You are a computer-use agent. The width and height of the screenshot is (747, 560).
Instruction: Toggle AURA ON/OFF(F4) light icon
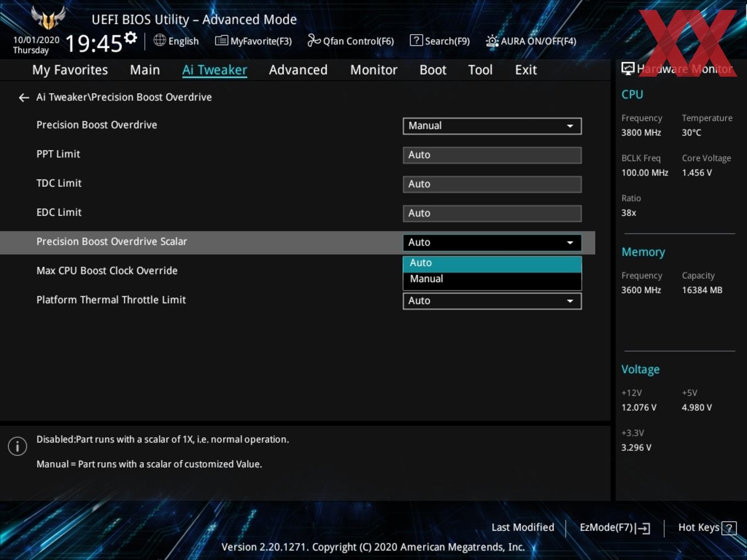(492, 41)
